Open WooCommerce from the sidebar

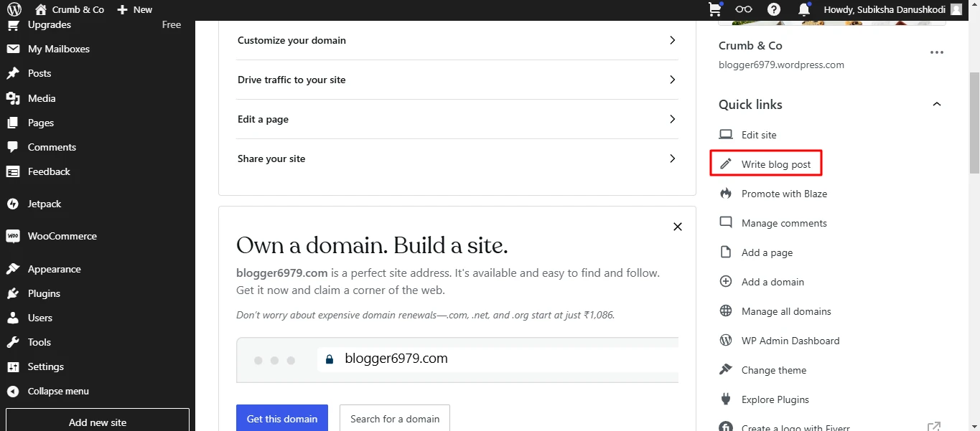click(x=62, y=236)
